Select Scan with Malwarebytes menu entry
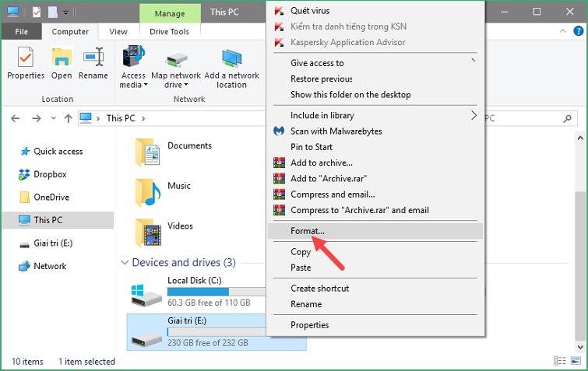Image resolution: width=588 pixels, height=371 pixels. pyautogui.click(x=336, y=131)
